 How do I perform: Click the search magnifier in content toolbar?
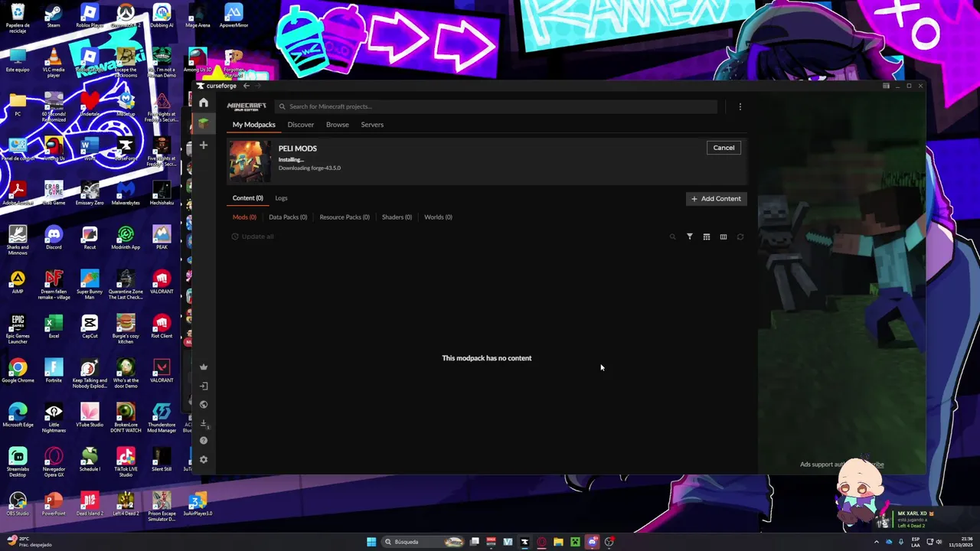[x=673, y=236]
